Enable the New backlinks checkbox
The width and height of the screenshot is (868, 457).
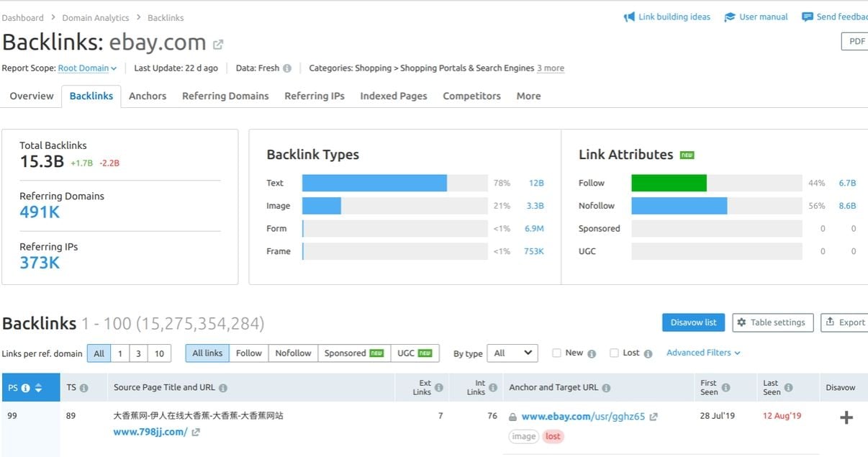coord(556,353)
